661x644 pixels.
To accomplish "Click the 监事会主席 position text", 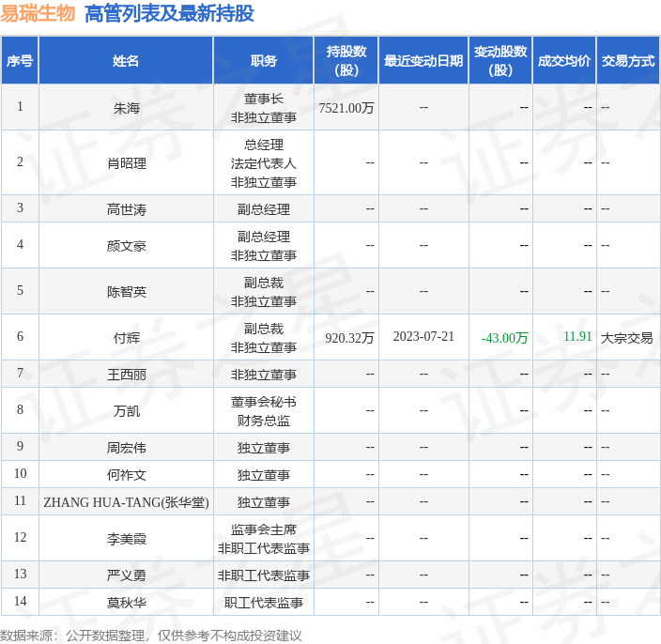I will pos(264,529).
